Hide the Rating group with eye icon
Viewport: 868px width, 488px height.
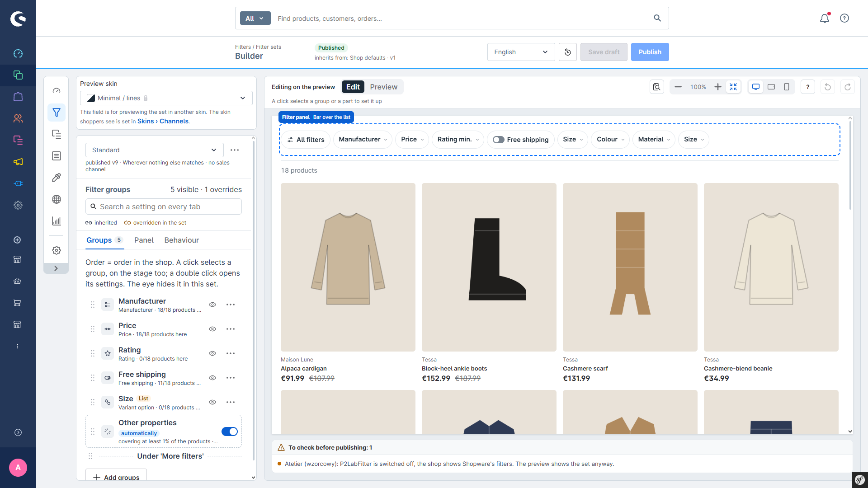coord(212,353)
